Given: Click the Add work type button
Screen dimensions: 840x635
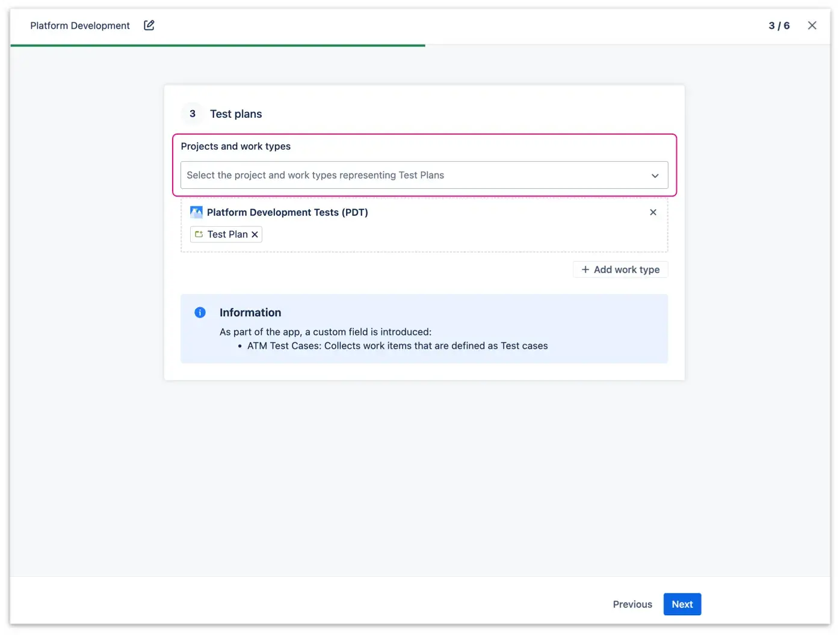Looking at the screenshot, I should pos(620,269).
